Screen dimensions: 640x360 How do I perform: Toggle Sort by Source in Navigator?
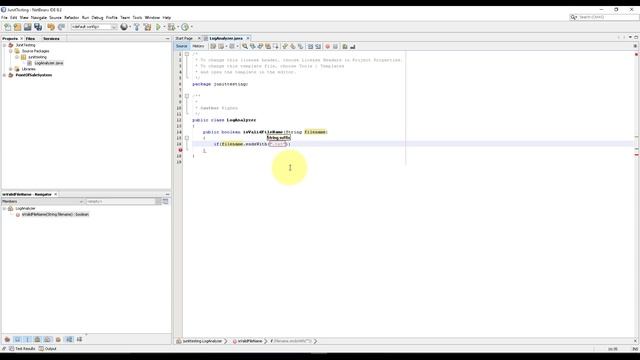pyautogui.click(x=79, y=340)
